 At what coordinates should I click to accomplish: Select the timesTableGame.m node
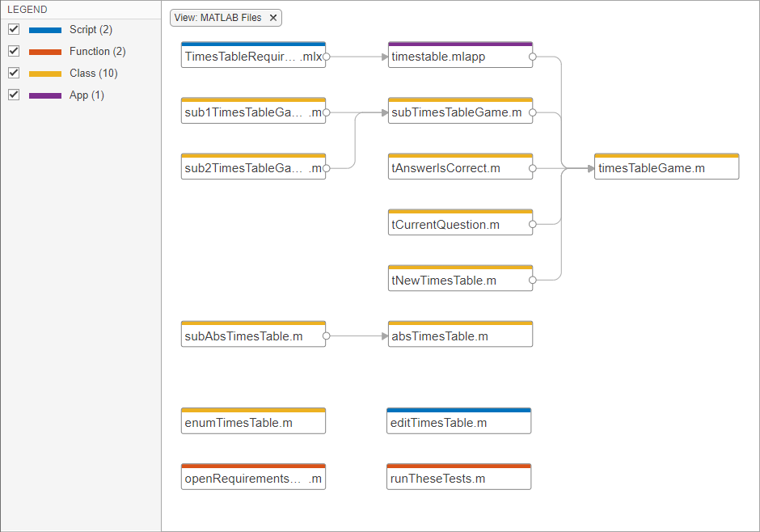click(666, 168)
